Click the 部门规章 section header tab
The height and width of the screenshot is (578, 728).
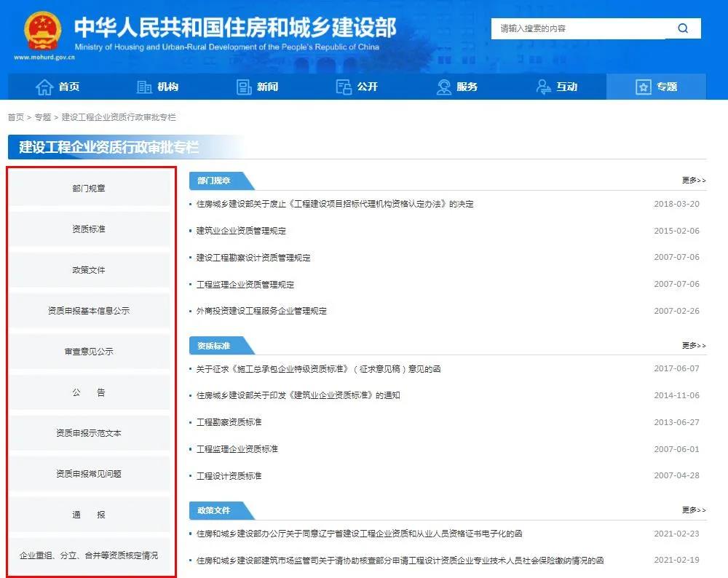click(221, 181)
